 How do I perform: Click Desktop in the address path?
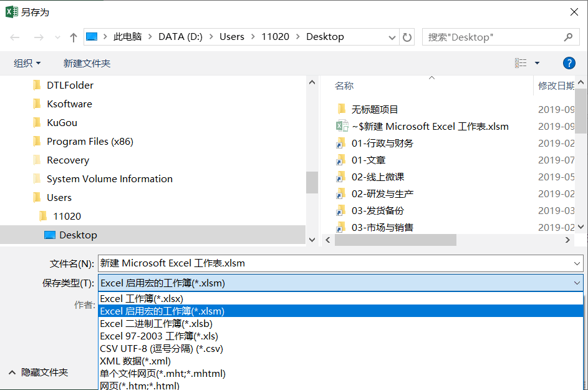point(325,36)
